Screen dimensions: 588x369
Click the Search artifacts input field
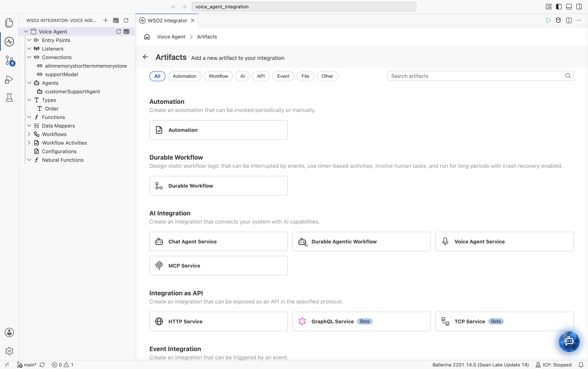pyautogui.click(x=480, y=76)
